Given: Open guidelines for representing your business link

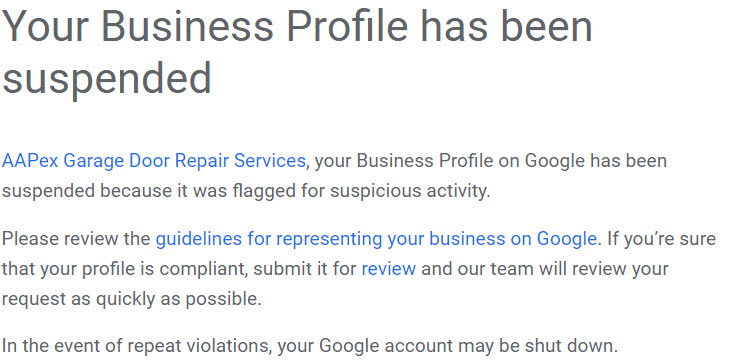Looking at the screenshot, I should coord(376,239).
